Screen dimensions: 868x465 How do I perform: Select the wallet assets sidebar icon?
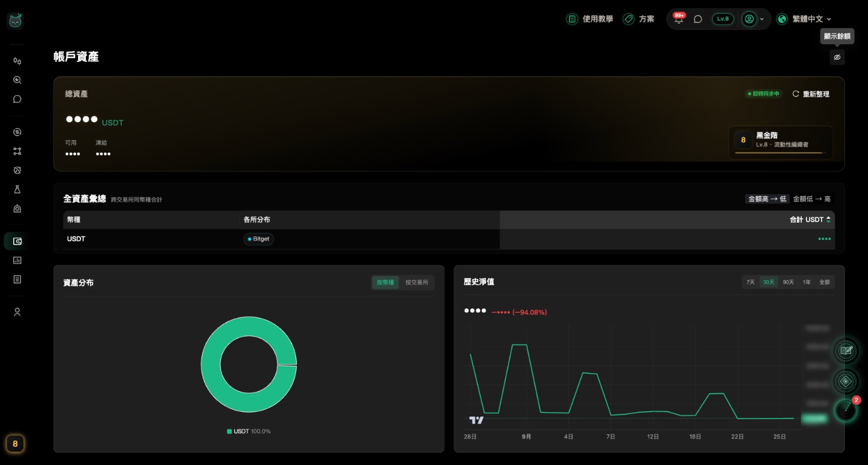coord(17,241)
